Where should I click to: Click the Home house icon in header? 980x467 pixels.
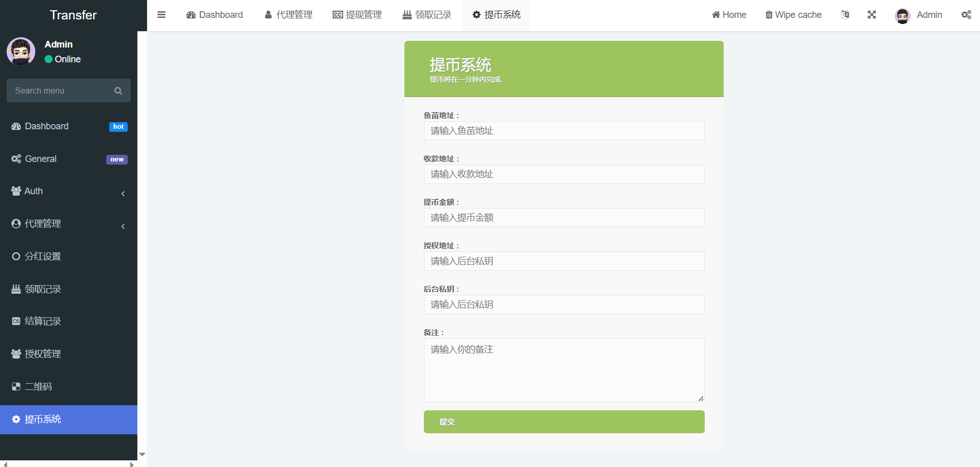[716, 15]
